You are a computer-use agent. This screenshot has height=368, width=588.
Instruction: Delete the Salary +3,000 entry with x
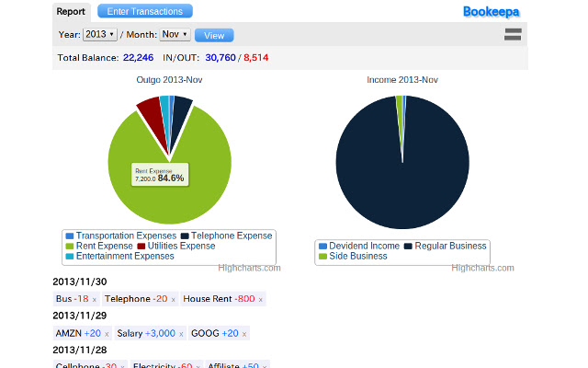(182, 334)
